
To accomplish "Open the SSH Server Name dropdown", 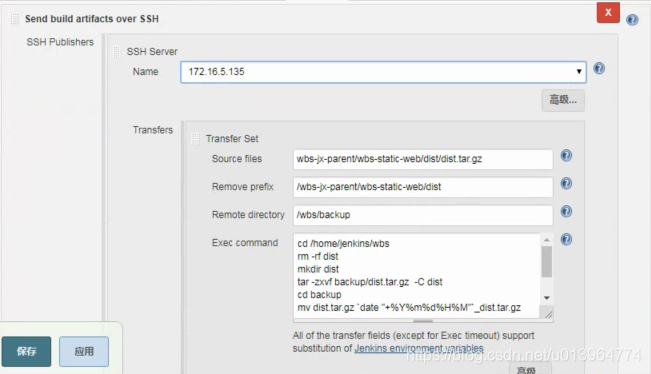I will [x=383, y=72].
